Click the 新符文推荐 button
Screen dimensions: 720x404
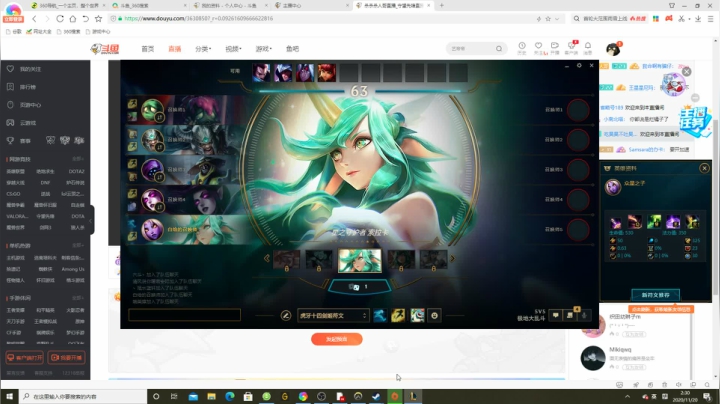click(x=655, y=295)
